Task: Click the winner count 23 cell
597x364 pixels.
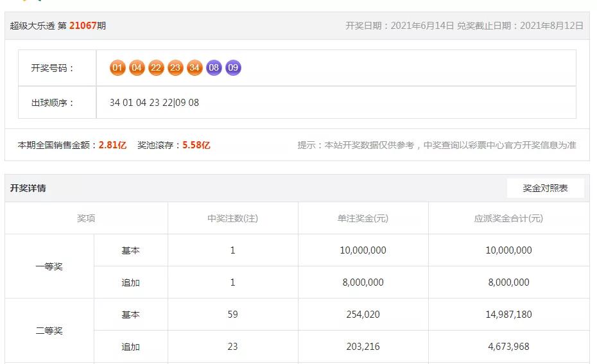Action: tap(232, 347)
